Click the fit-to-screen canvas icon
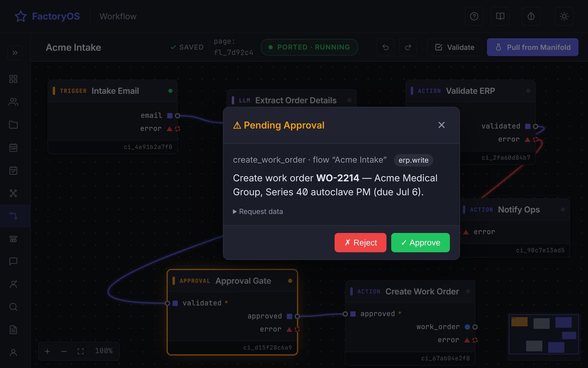Viewport: 588px width, 368px height. click(x=80, y=351)
